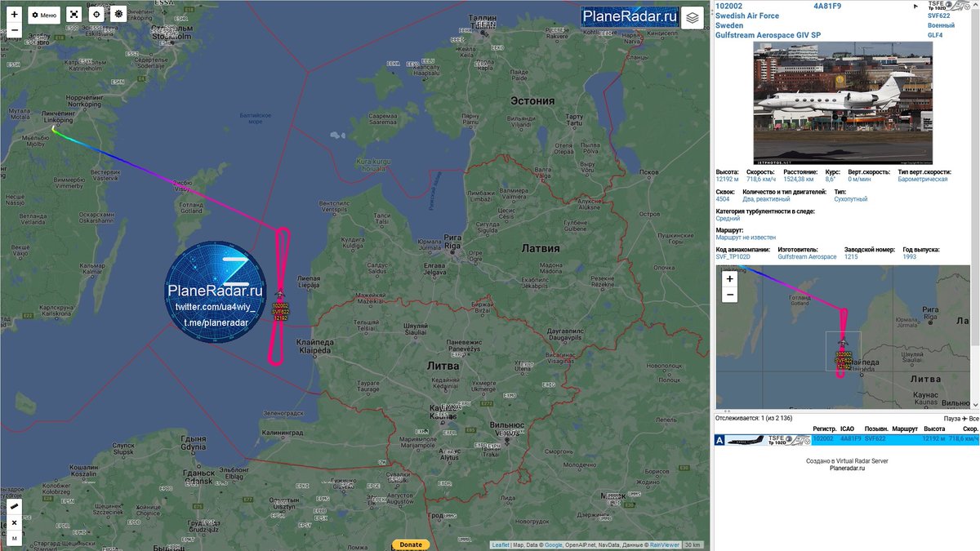The height and width of the screenshot is (551, 980).
Task: Click altitude value 12192 м in details
Action: [x=728, y=179]
